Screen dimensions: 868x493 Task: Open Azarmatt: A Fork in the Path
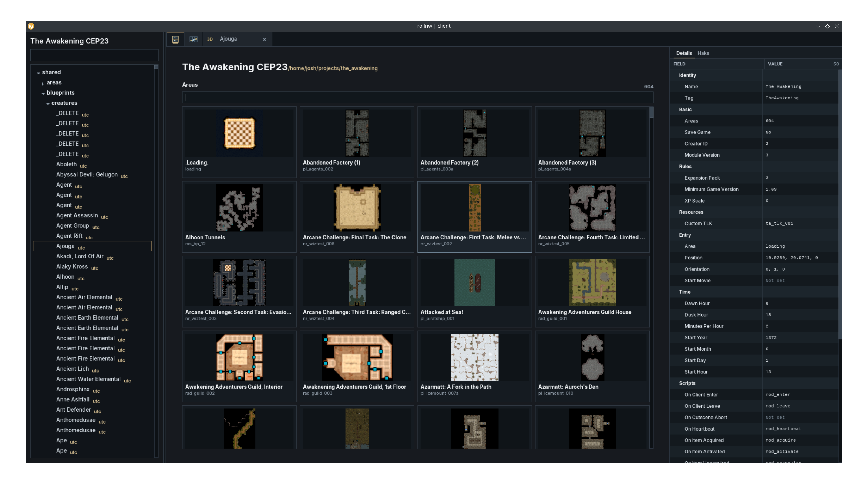click(474, 366)
